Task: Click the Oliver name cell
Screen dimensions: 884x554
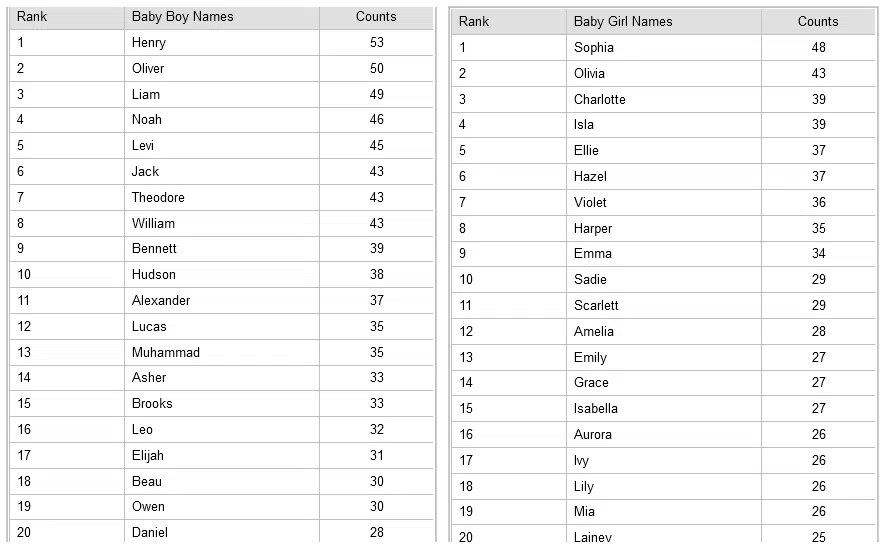Action: click(222, 69)
